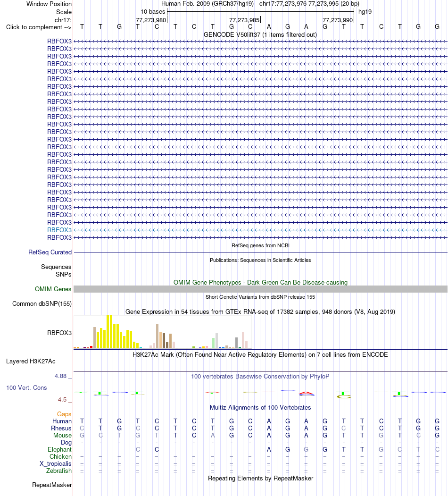Click coordinate label 77,273,980

click(151, 20)
